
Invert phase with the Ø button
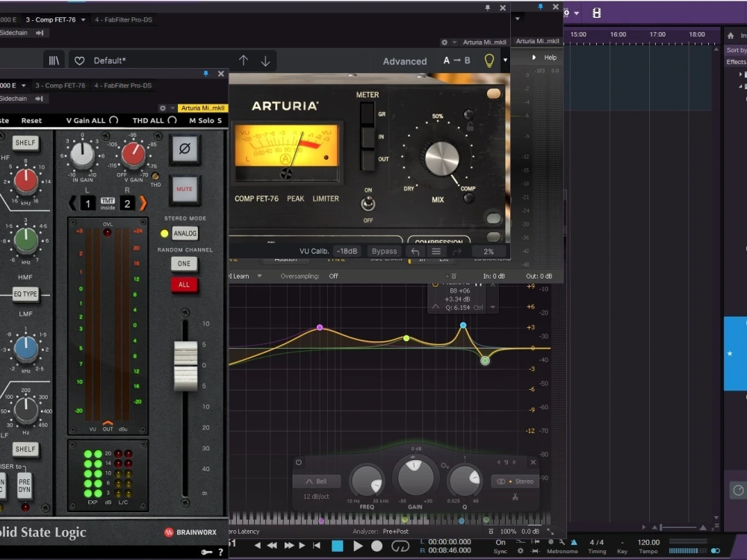point(185,149)
